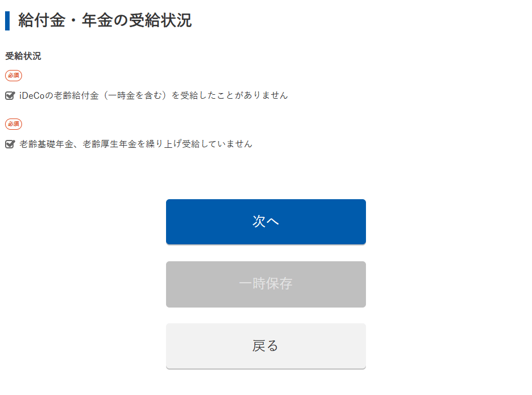Screen dimensions: 532x395
Task: Click the grey 一時保存 button
Action: 266,284
